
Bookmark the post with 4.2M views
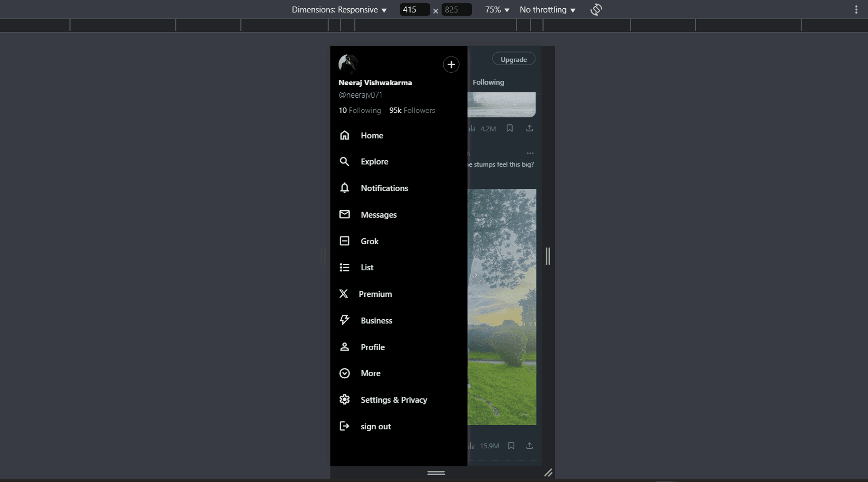click(x=509, y=129)
